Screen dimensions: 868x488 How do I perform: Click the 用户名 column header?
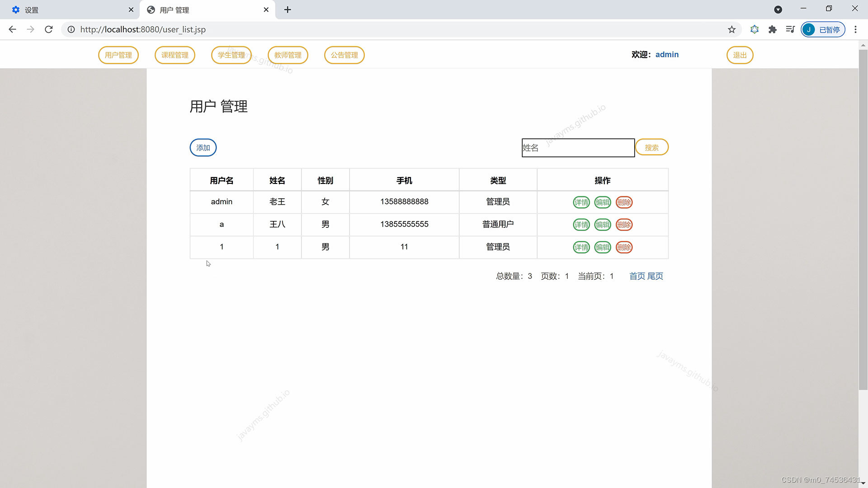[x=222, y=180]
